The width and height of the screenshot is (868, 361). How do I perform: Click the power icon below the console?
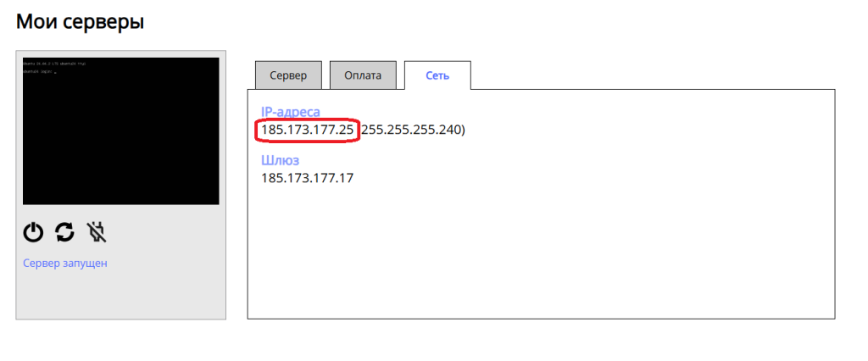point(33,232)
